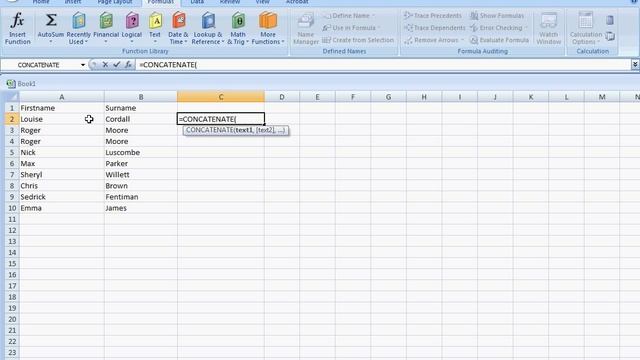Click cell with Luscombe
Image resolution: width=640 pixels, height=360 pixels.
coord(141,152)
